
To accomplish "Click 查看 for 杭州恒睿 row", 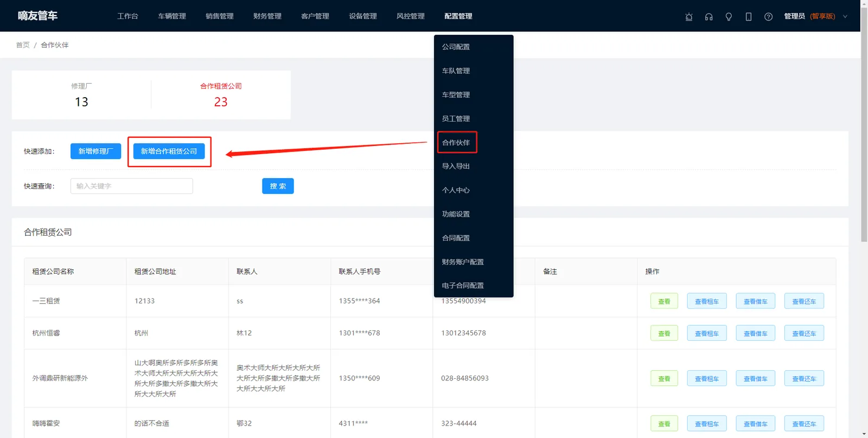I will coord(664,333).
